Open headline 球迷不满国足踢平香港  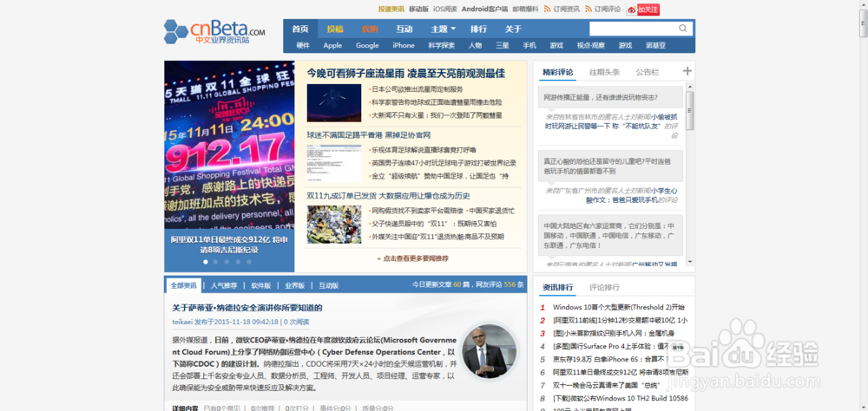coord(369,134)
